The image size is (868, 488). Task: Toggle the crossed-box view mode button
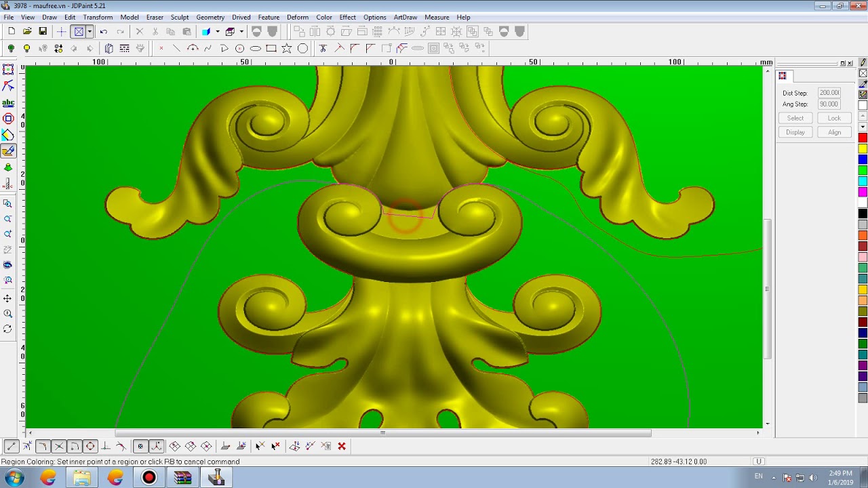pos(79,31)
